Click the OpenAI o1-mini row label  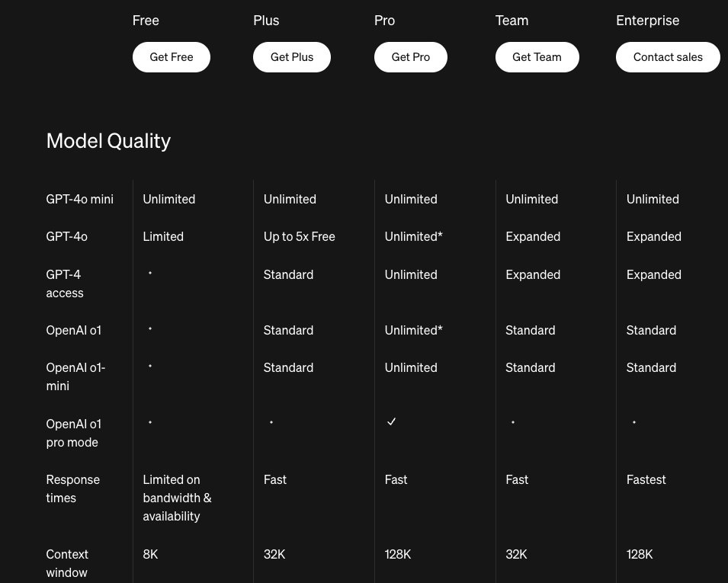(x=75, y=376)
